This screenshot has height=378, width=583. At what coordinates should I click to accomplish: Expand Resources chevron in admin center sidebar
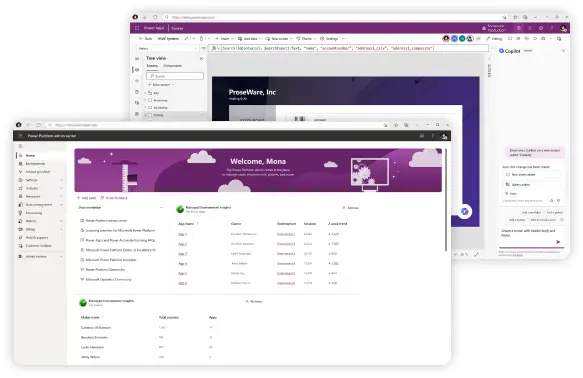pyautogui.click(x=61, y=197)
